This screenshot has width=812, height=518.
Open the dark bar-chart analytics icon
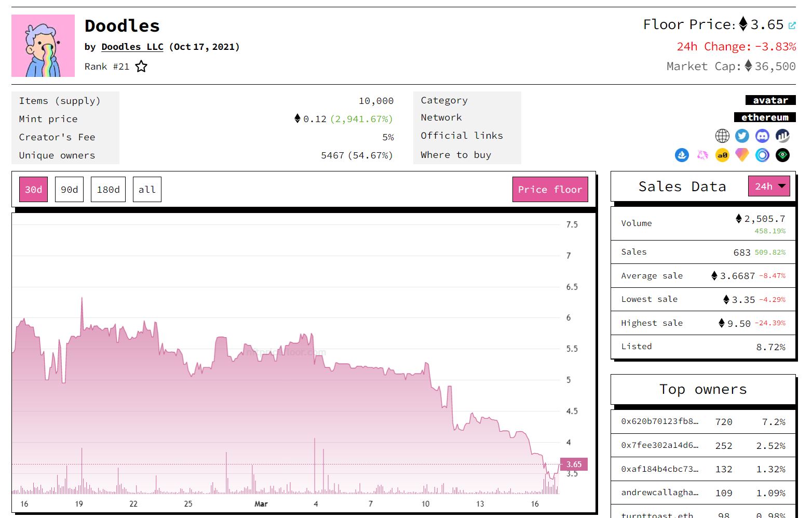(782, 136)
